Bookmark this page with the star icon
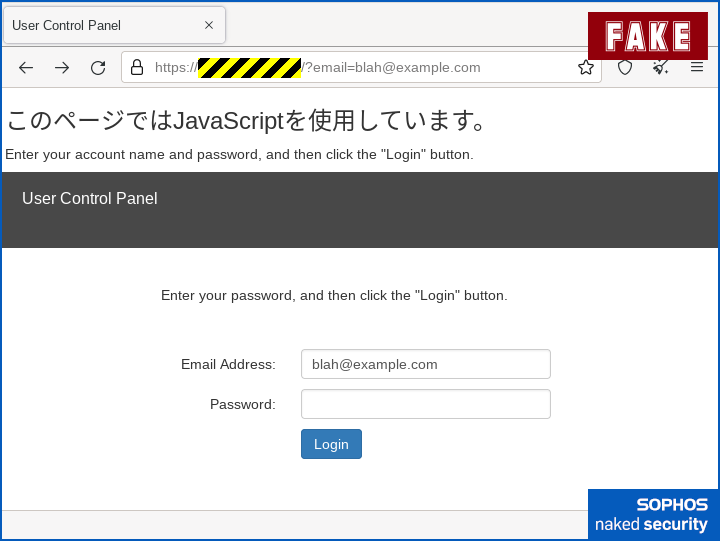This screenshot has height=541, width=720. click(x=586, y=68)
